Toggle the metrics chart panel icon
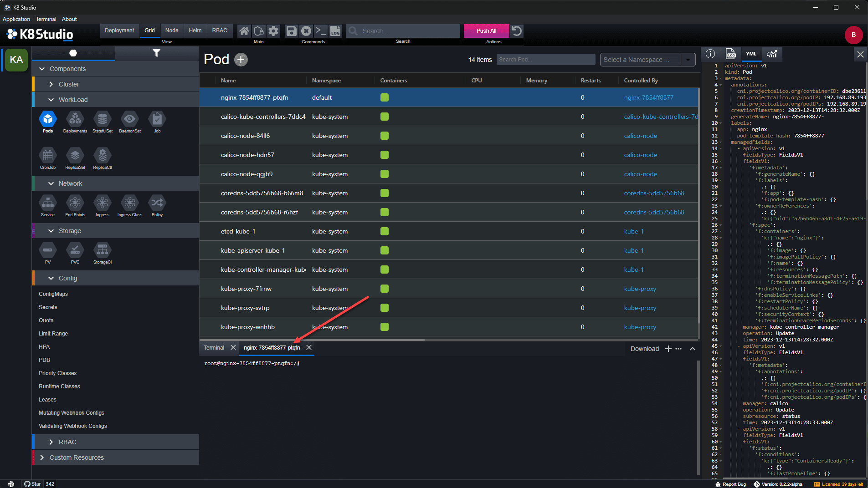The width and height of the screenshot is (868, 488). pos(772,54)
